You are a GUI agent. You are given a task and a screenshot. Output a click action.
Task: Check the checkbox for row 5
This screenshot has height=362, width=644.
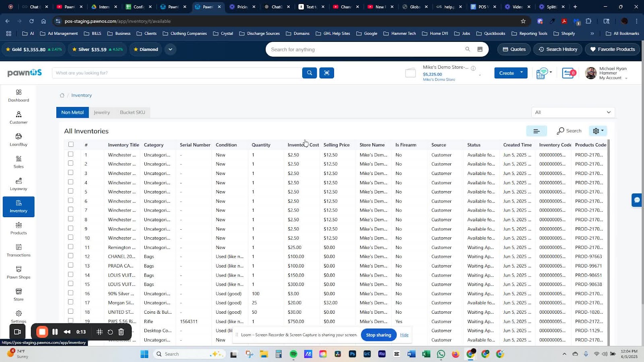point(71,191)
